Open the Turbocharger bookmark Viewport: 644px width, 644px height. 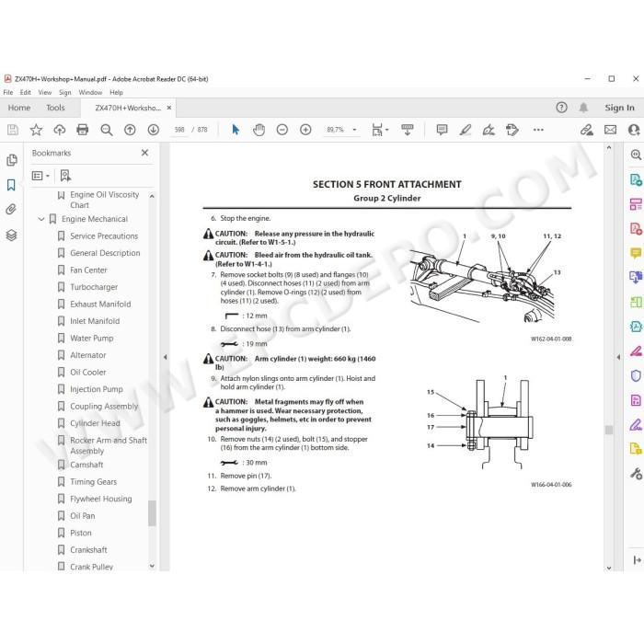coord(94,287)
